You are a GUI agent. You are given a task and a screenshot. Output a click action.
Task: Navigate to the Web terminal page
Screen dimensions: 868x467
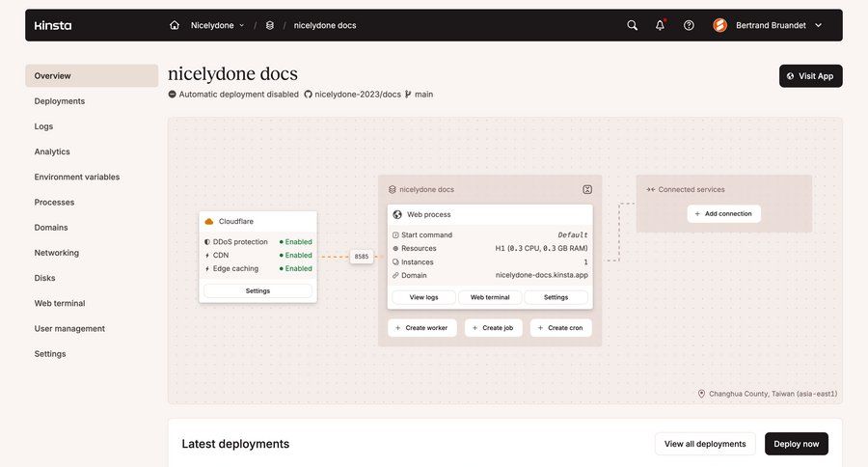point(60,303)
